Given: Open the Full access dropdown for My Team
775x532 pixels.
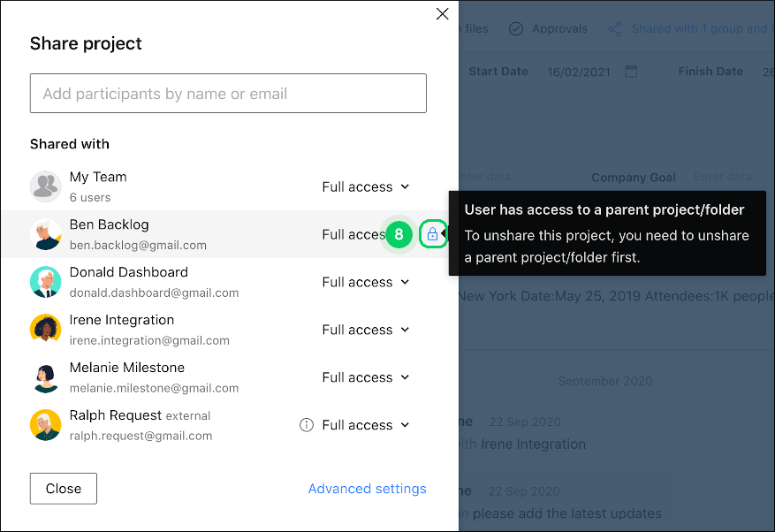Looking at the screenshot, I should 366,186.
